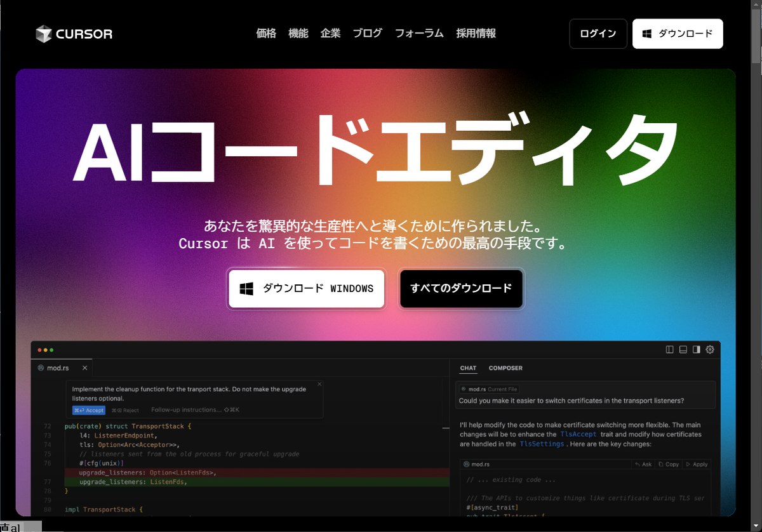This screenshot has width=762, height=532.
Task: Click the Cursor cube logo
Action: pyautogui.click(x=43, y=34)
